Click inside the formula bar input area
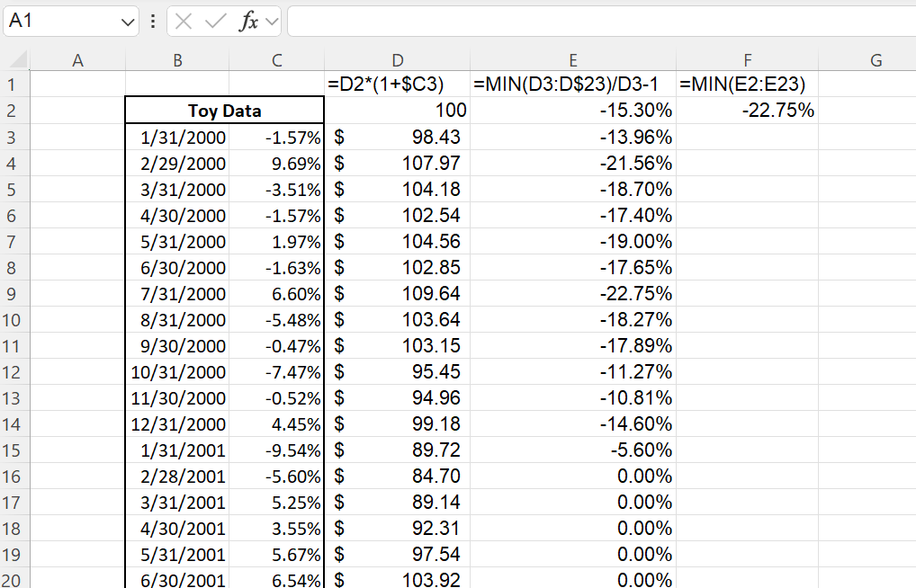Image resolution: width=916 pixels, height=588 pixels. pyautogui.click(x=594, y=22)
